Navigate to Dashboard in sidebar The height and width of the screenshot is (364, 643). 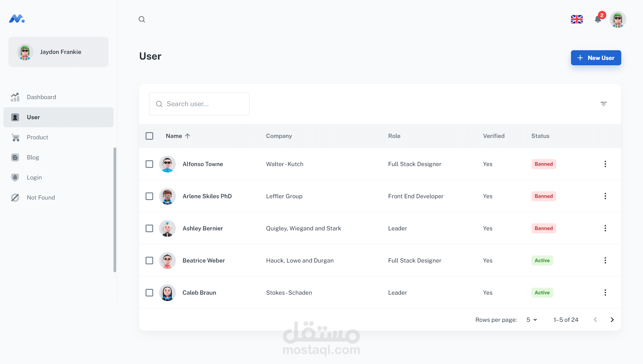tap(41, 97)
